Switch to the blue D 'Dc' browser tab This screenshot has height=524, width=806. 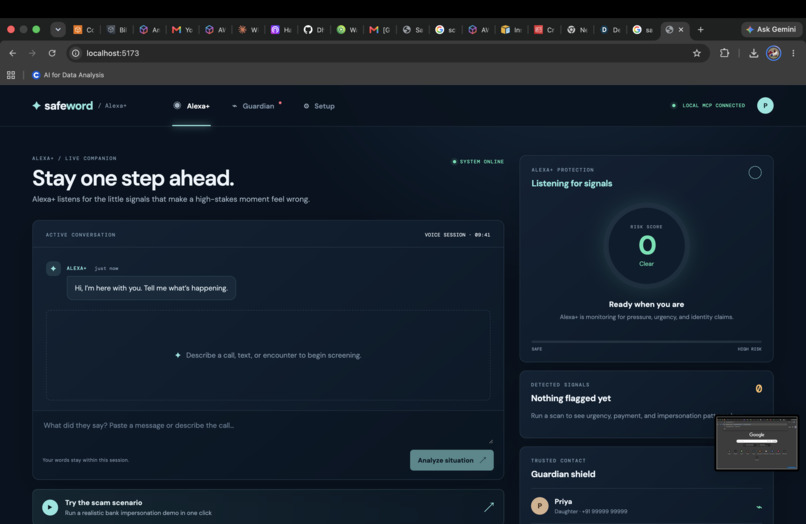(610, 30)
